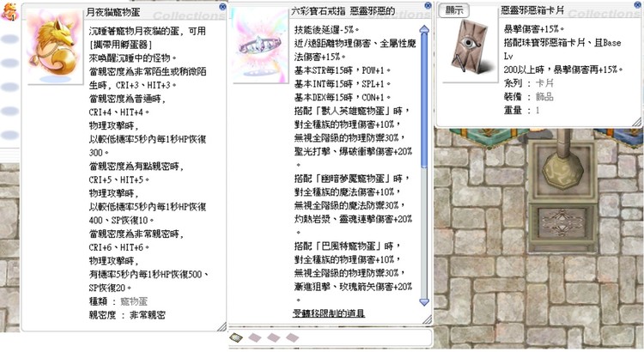Screen dimensions: 644x352
Task: Click the title 惡靈邪惡箱卡片
Action: tap(532, 10)
